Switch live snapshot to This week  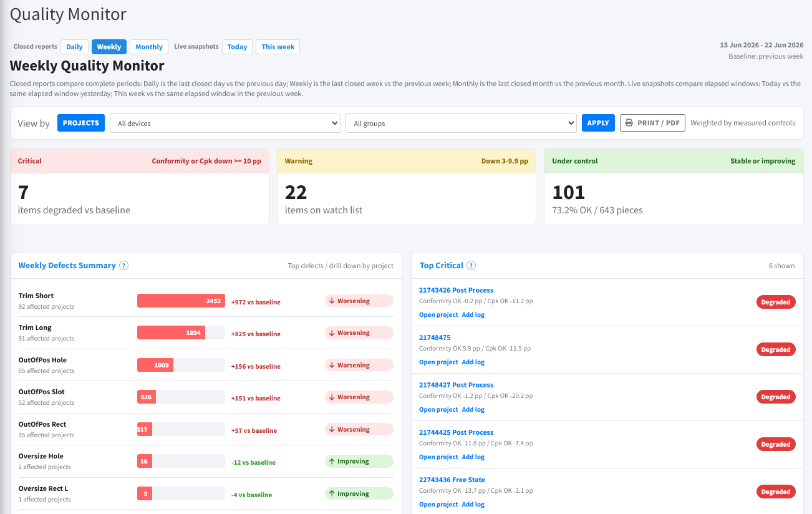[278, 47]
